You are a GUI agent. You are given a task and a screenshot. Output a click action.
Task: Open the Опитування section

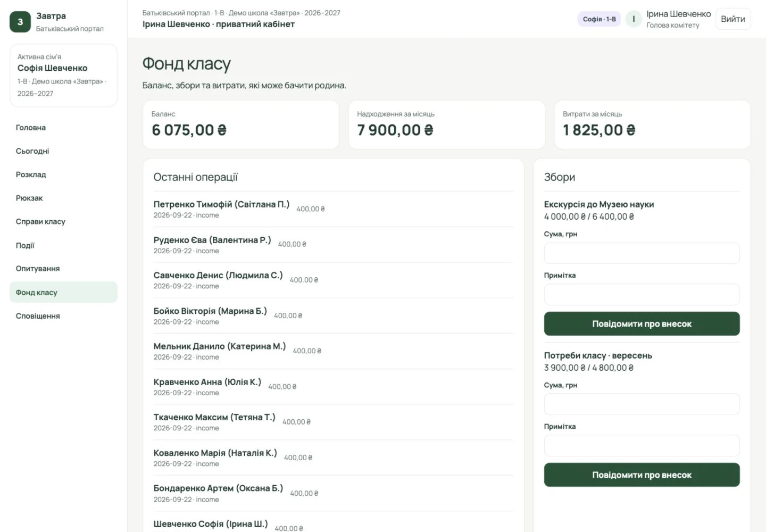[x=63, y=269]
